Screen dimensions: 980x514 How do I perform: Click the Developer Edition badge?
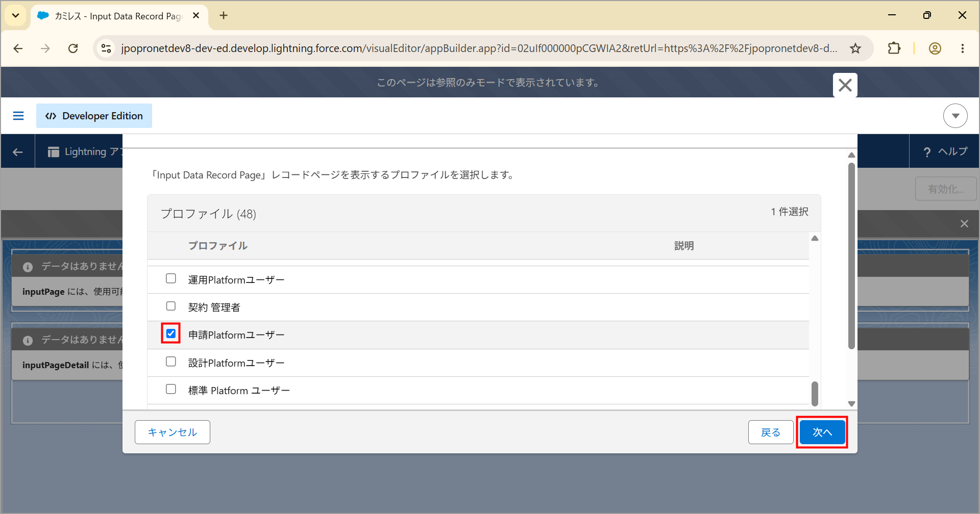tap(94, 116)
